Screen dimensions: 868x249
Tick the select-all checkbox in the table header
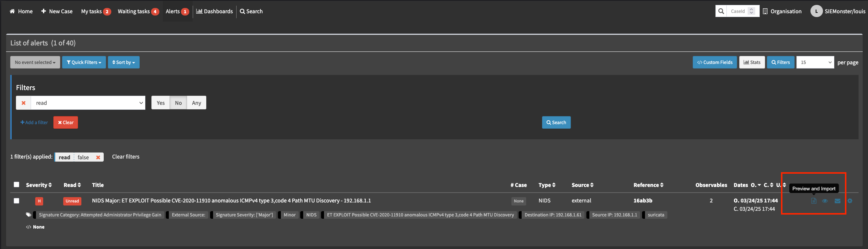point(17,185)
